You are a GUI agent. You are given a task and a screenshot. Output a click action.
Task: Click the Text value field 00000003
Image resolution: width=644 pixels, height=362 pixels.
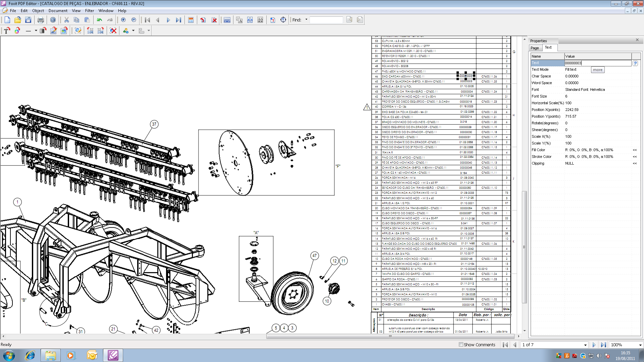pos(598,63)
